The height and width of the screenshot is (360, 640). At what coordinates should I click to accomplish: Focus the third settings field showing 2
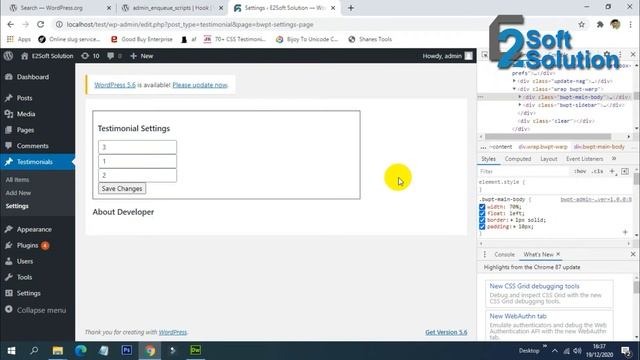[138, 175]
